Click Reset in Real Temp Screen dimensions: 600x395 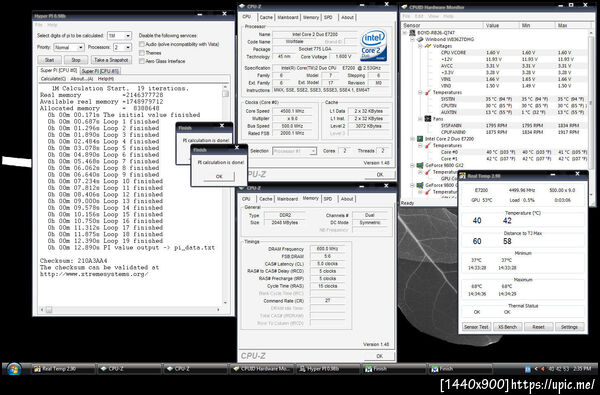(538, 327)
